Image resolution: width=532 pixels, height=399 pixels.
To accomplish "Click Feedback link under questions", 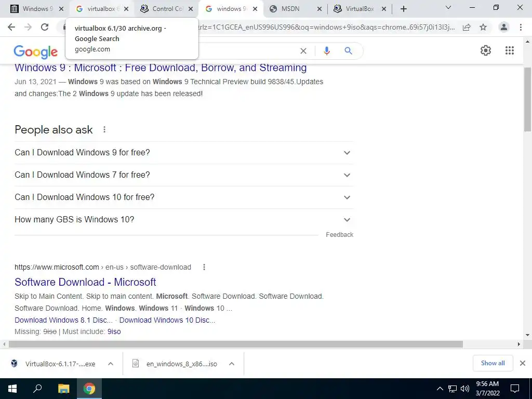I will [339, 235].
